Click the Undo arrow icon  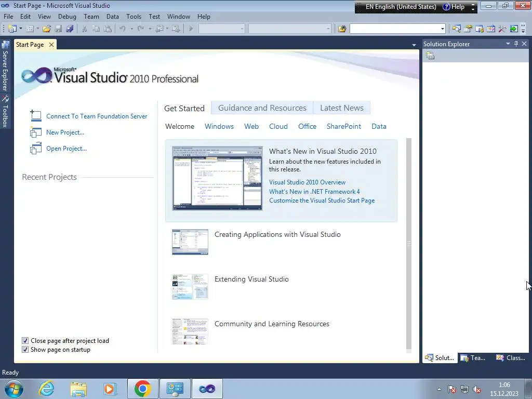(123, 29)
